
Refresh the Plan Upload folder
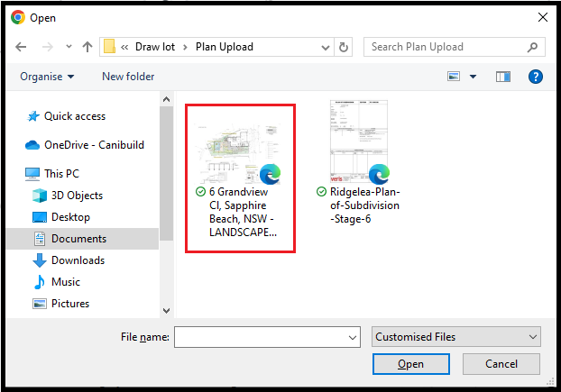(345, 47)
